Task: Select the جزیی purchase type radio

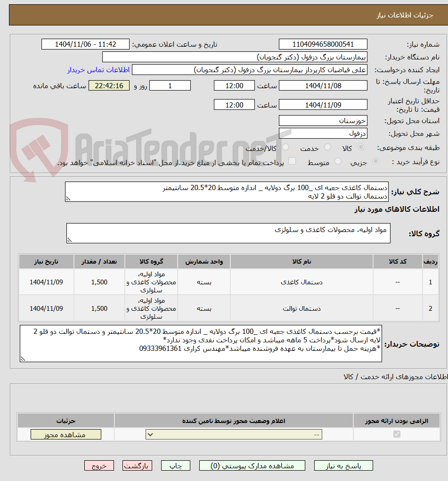Action: tap(375, 161)
